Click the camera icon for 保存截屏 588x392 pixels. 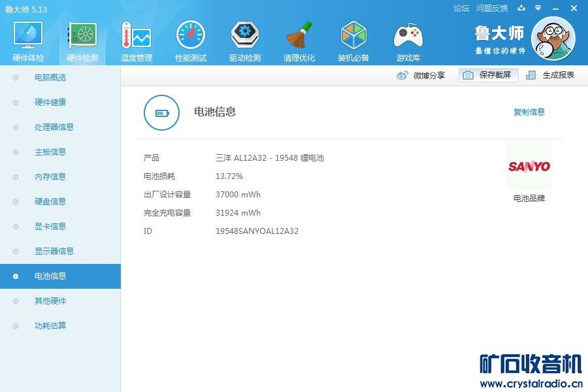[x=468, y=75]
